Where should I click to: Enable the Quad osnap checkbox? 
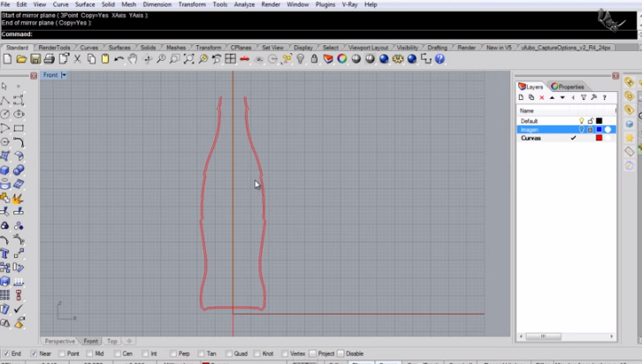[229, 353]
